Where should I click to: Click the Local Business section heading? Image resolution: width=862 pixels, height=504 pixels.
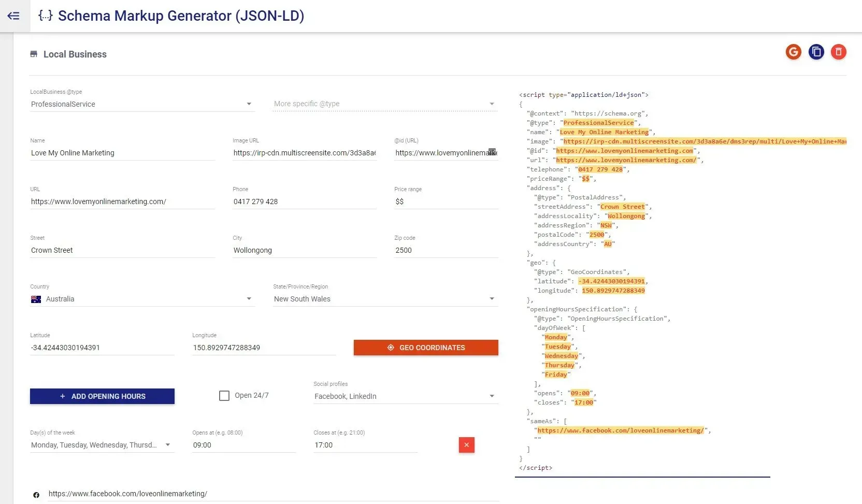75,54
